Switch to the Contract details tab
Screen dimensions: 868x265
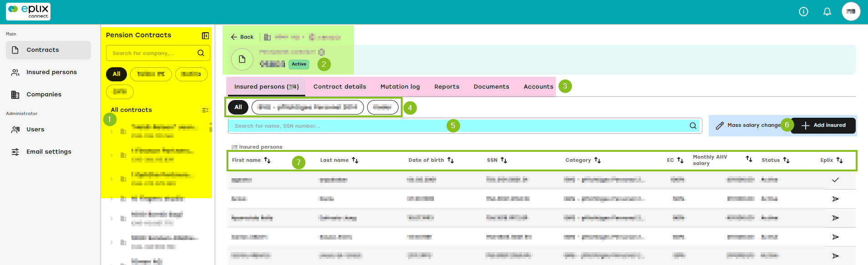click(x=339, y=87)
